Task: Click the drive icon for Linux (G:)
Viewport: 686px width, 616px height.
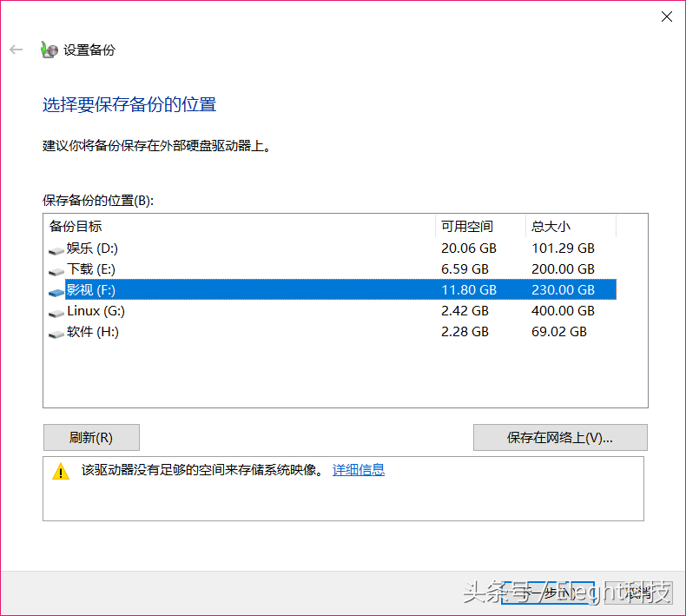Action: tap(56, 314)
